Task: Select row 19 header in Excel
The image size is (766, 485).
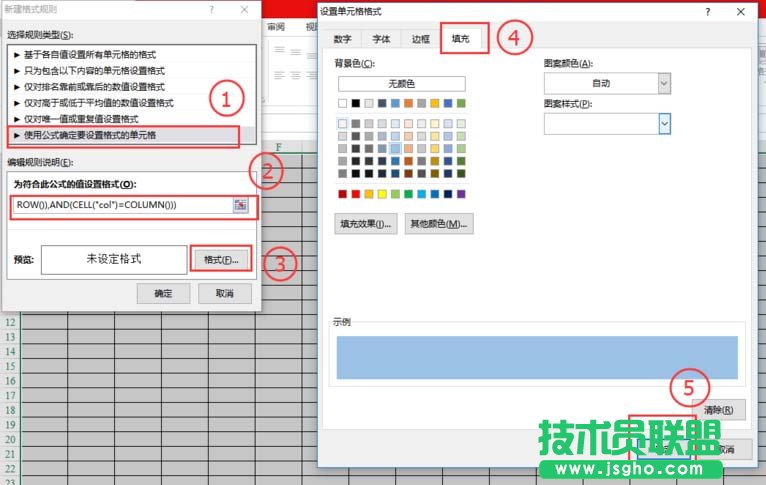Action: (10, 425)
